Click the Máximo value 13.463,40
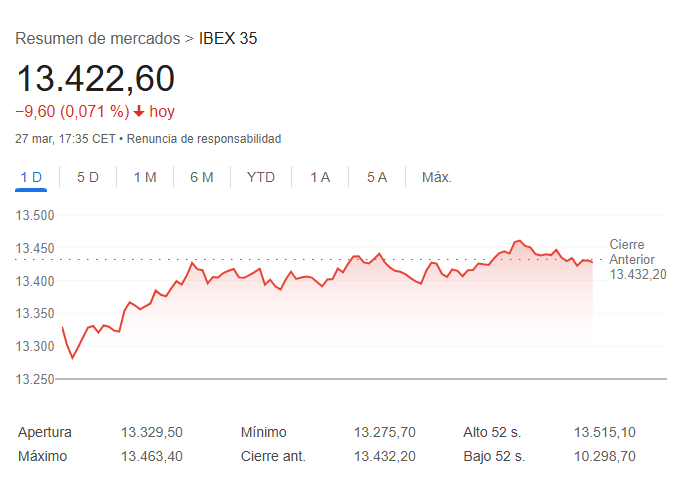The height and width of the screenshot is (477, 690). (152, 456)
